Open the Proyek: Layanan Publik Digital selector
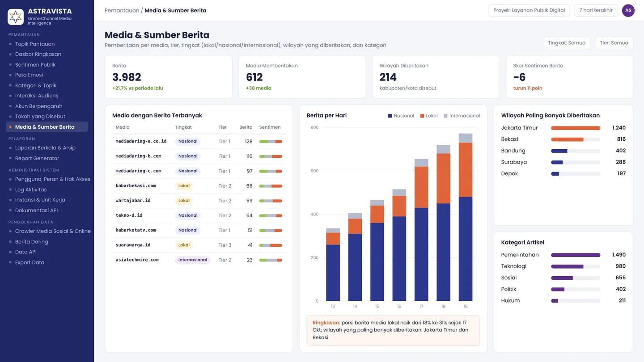The width and height of the screenshot is (644, 362). pyautogui.click(x=529, y=10)
